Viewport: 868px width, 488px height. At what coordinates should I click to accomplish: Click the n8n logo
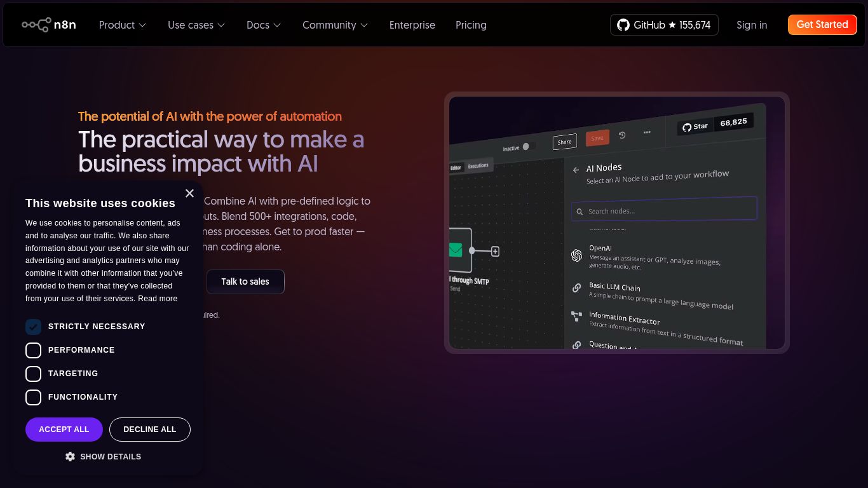tap(49, 25)
